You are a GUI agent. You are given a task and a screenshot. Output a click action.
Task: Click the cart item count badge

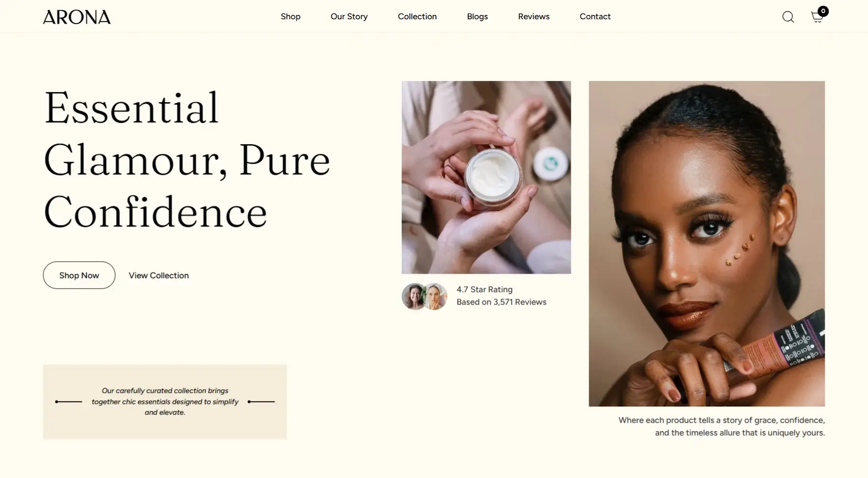[x=823, y=11]
